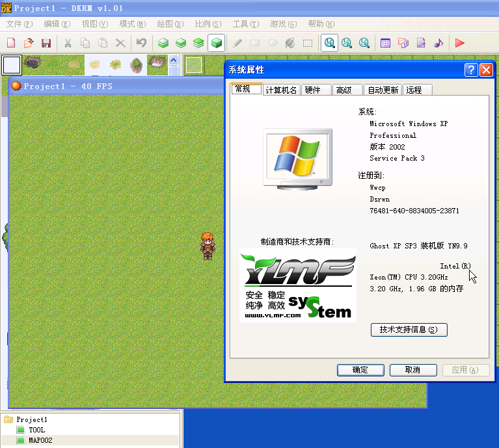499x448 pixels.
Task: Select the dashed Selection tool
Action: pos(308,43)
